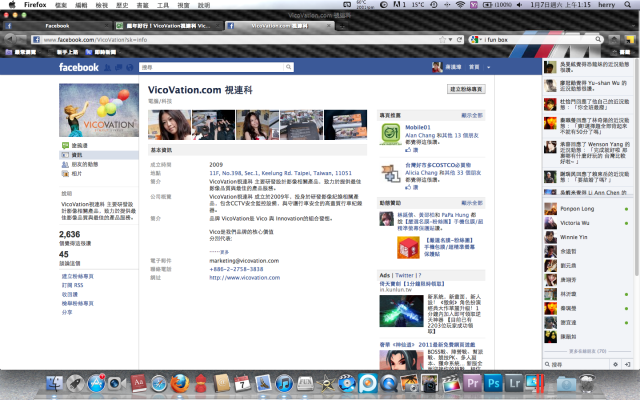Open Safari from the Dock
Screen dimensions: 640x400
tap(159, 384)
